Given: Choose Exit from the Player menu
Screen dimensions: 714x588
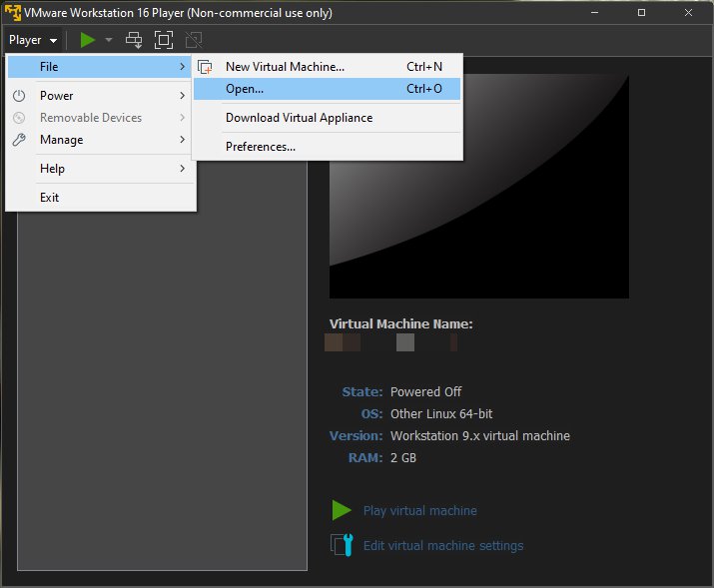Looking at the screenshot, I should (50, 198).
